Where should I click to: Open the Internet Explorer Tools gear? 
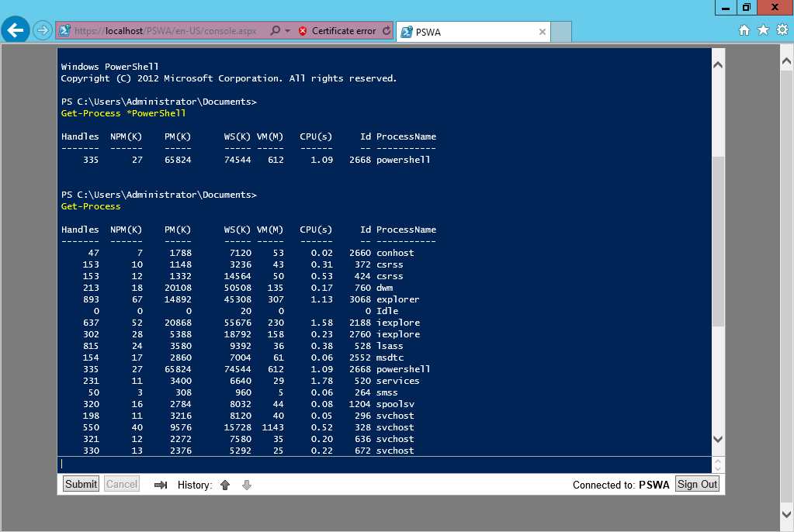(781, 29)
